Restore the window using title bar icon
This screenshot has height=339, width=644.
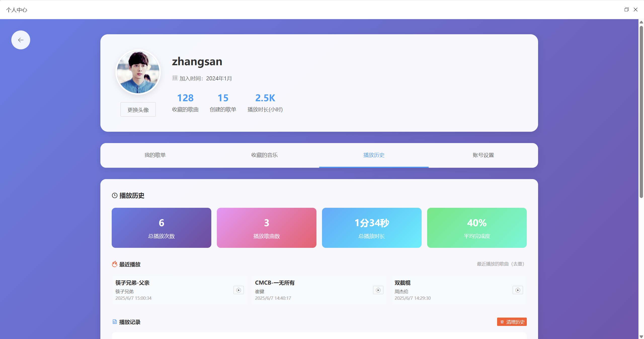tap(626, 10)
